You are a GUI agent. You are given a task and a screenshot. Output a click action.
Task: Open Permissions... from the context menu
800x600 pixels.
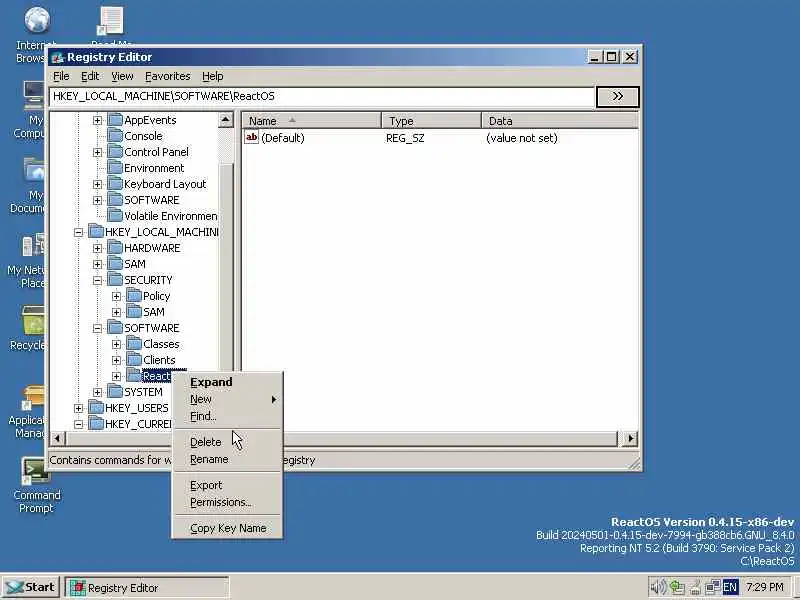(227, 503)
